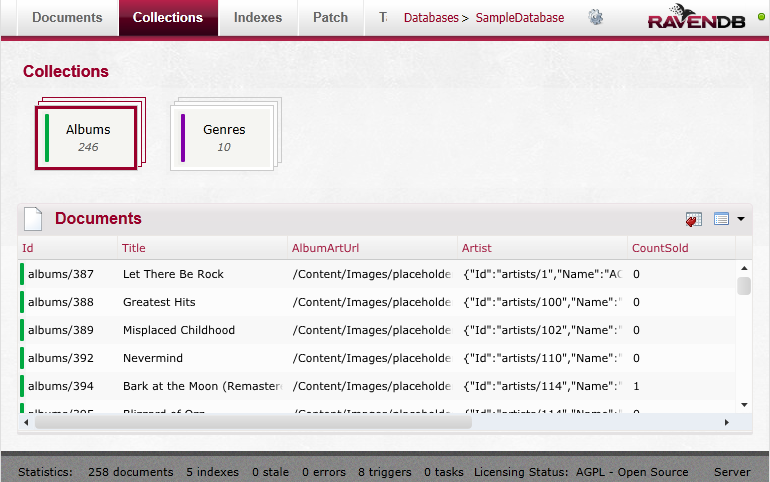Click the horizontal scrollbar right arrow
The height and width of the screenshot is (482, 770).
click(x=726, y=422)
